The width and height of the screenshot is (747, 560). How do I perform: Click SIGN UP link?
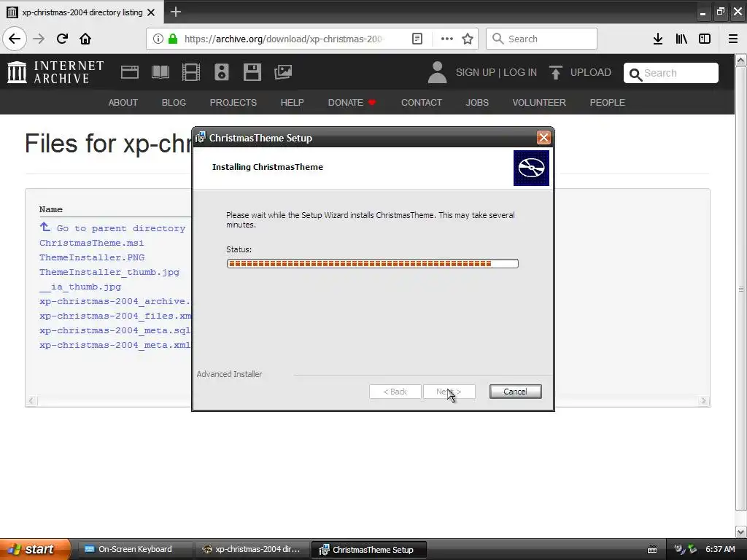coord(476,72)
